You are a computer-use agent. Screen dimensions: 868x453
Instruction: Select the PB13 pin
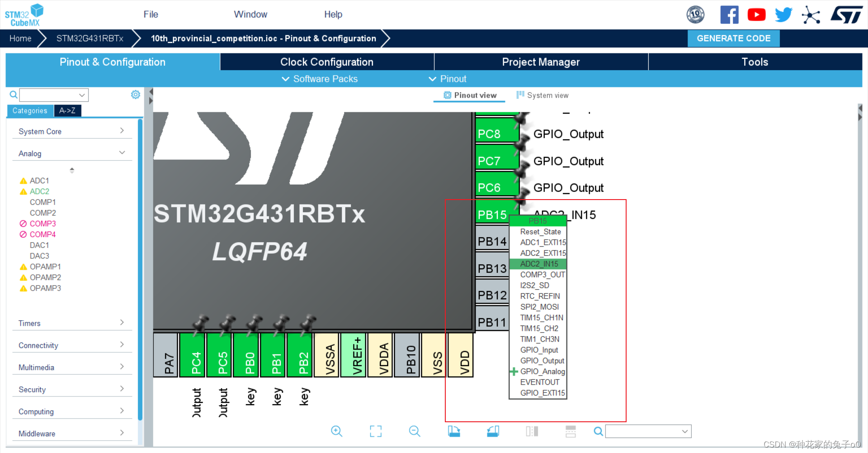492,266
